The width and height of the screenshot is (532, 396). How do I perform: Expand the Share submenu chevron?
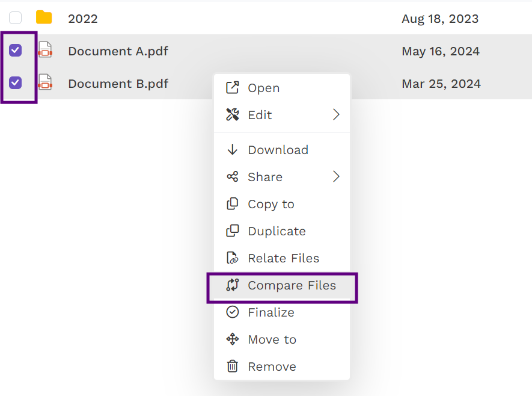(x=336, y=177)
